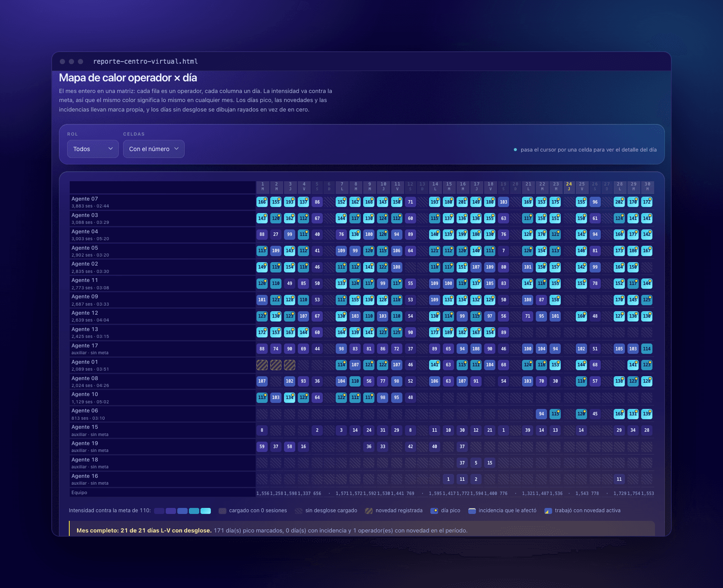The image size is (723, 588).
Task: Click Agente 18's day 17 cell showing 5
Action: [476, 463]
